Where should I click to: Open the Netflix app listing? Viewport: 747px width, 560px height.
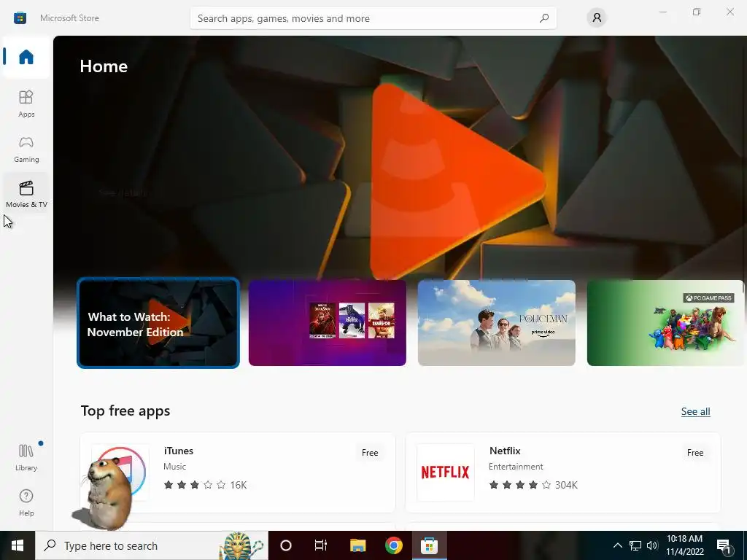pos(563,472)
